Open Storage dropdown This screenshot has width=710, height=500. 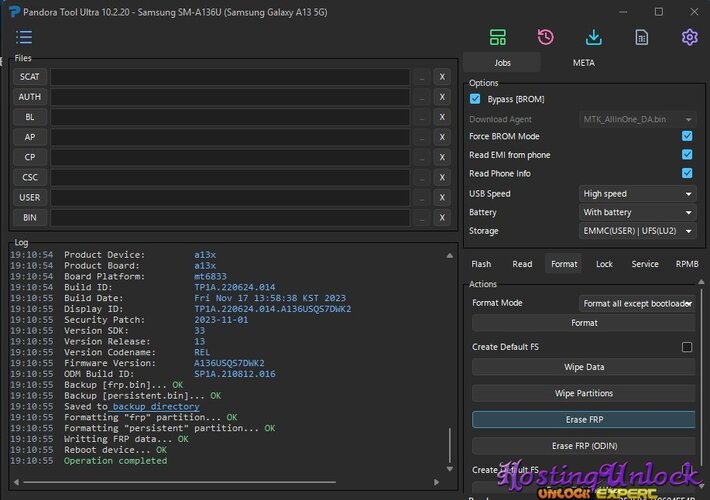[637, 231]
